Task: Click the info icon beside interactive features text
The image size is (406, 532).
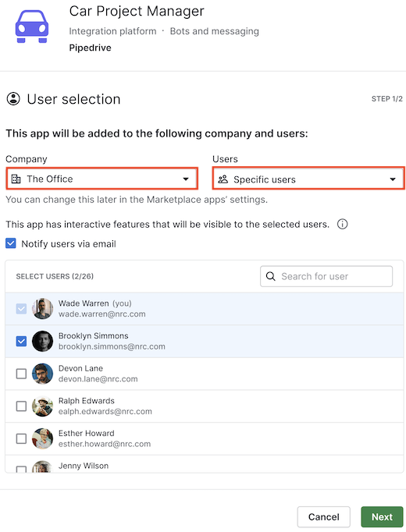Action: [x=342, y=225]
